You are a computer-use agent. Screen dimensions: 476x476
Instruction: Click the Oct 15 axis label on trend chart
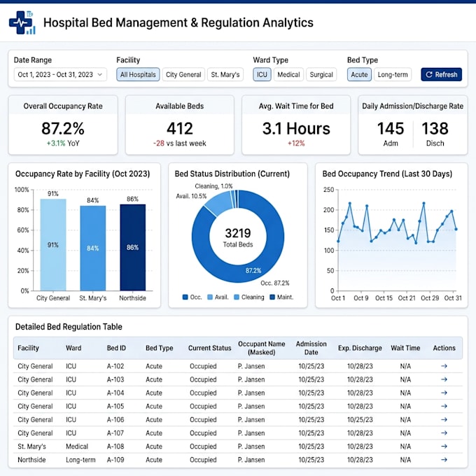point(384,298)
